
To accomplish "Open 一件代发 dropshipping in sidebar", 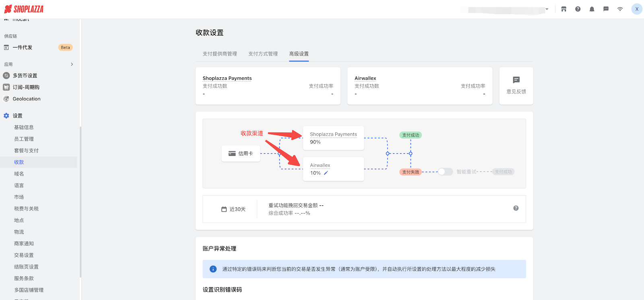I will [23, 48].
